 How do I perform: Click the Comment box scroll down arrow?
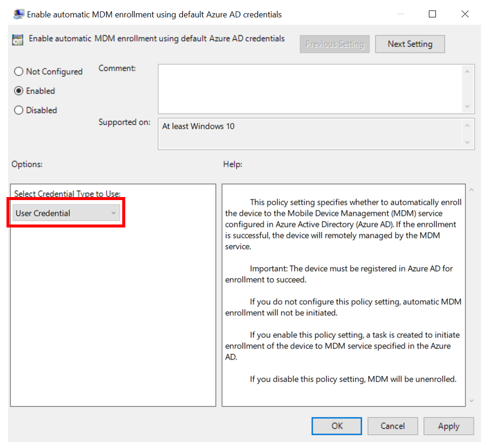pyautogui.click(x=467, y=106)
